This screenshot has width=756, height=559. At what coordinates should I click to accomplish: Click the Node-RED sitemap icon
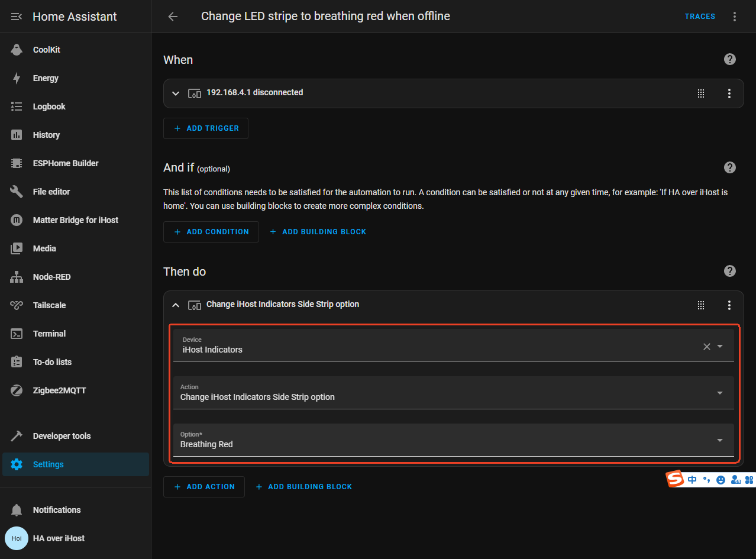[17, 277]
